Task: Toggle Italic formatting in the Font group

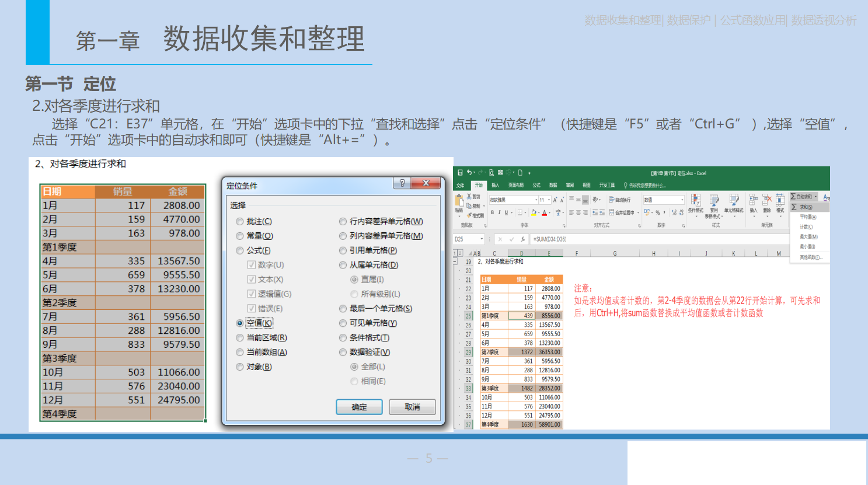Action: 499,212
